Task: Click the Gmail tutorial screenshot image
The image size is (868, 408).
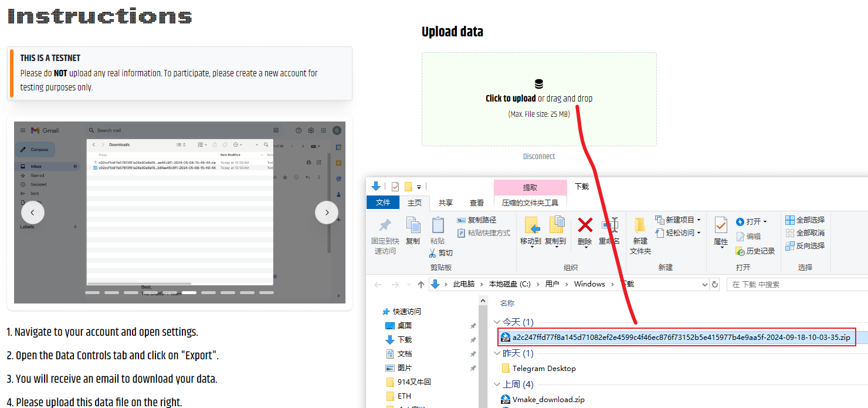Action: [179, 213]
